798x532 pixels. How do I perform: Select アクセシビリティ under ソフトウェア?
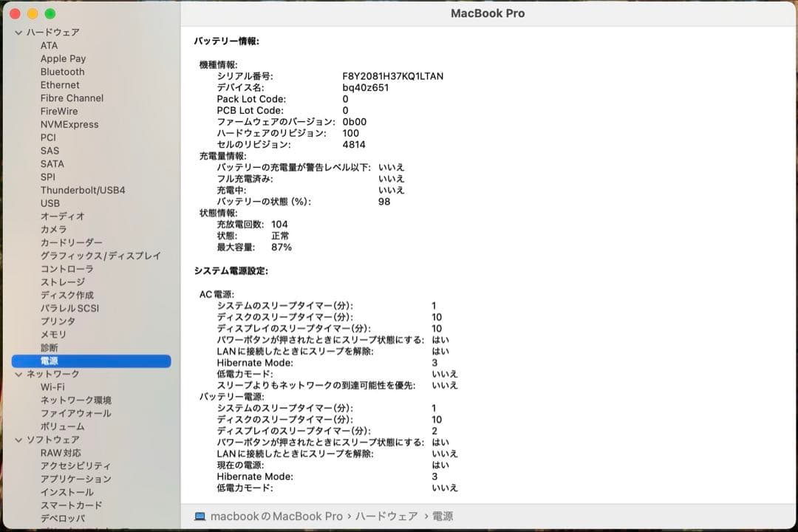coord(75,465)
